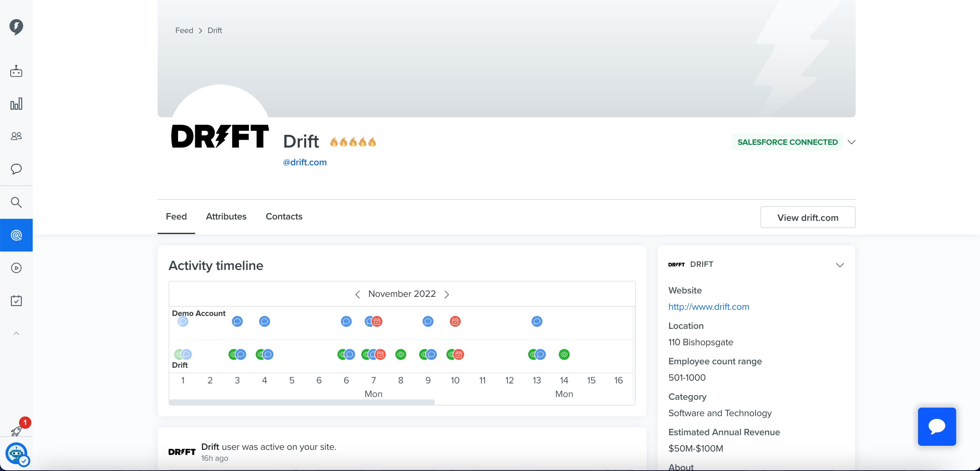Viewport: 980px width, 471px height.
Task: Click the '501-1000' employee count value
Action: (687, 378)
